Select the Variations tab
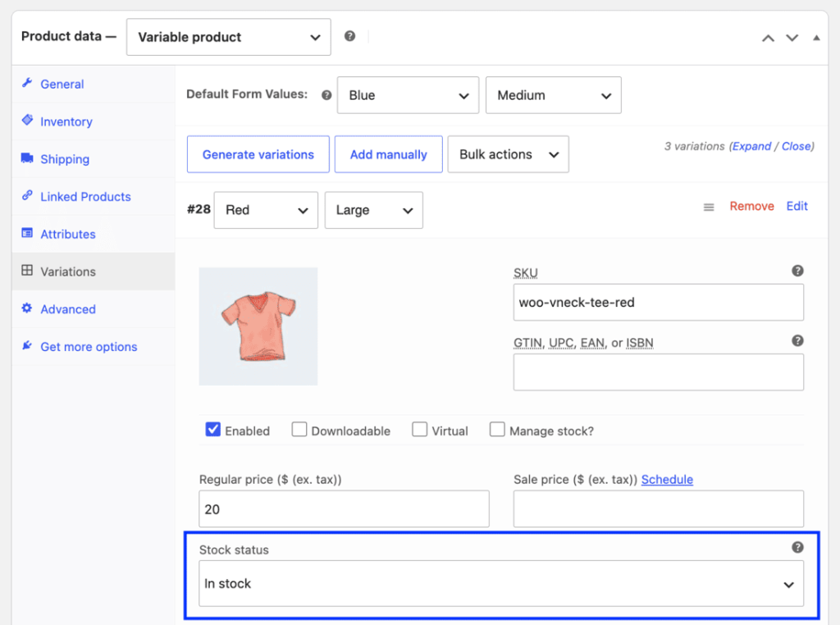The image size is (840, 625). point(94,271)
